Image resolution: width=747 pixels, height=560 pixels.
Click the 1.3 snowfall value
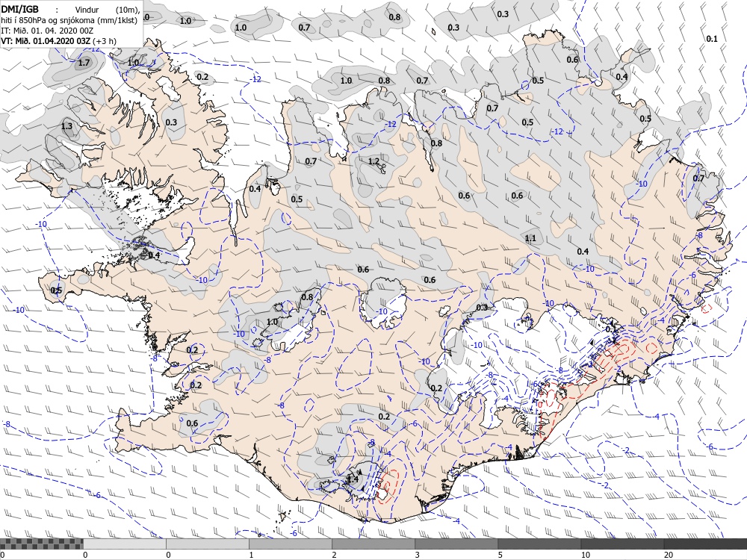point(66,126)
